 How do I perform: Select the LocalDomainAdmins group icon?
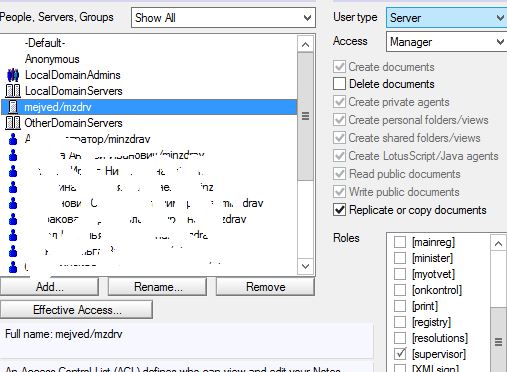pos(13,75)
